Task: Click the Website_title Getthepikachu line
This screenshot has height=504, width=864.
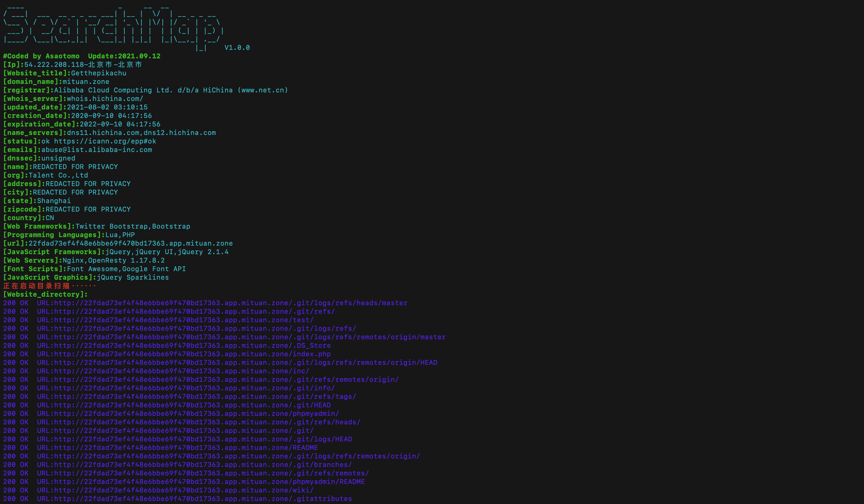Action: pyautogui.click(x=64, y=73)
